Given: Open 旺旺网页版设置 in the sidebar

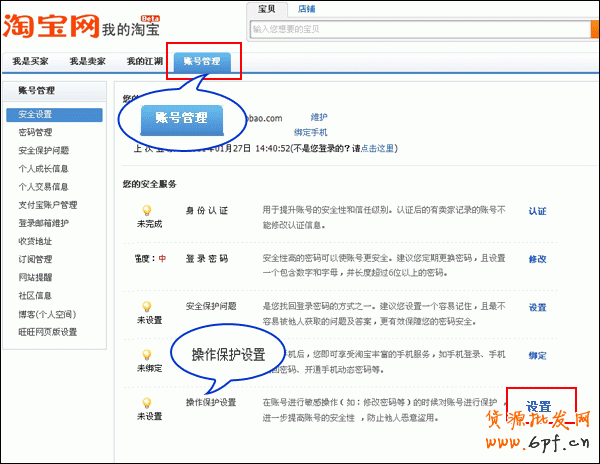Looking at the screenshot, I should click(x=48, y=332).
